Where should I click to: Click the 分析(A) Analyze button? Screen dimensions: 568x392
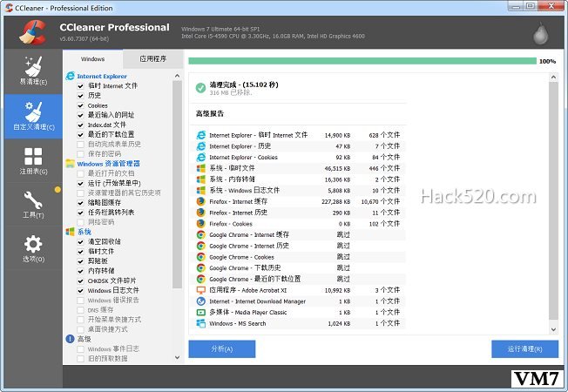tap(221, 349)
